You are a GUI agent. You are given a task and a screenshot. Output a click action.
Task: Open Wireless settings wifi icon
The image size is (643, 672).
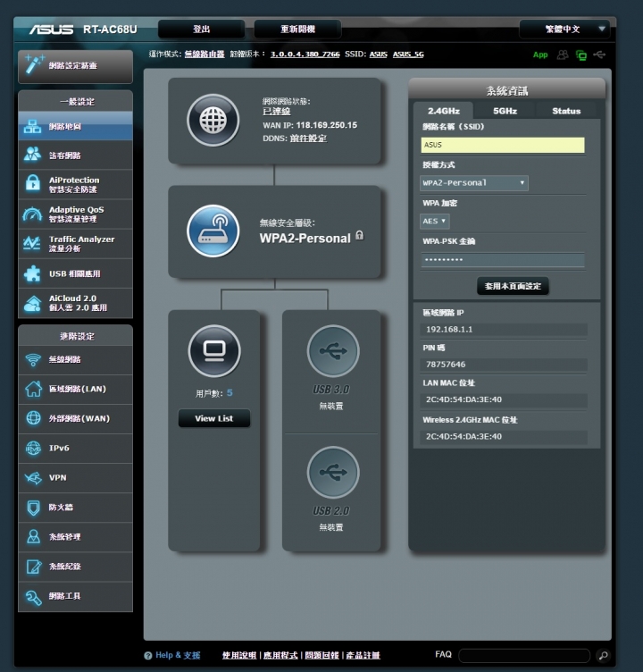(33, 359)
